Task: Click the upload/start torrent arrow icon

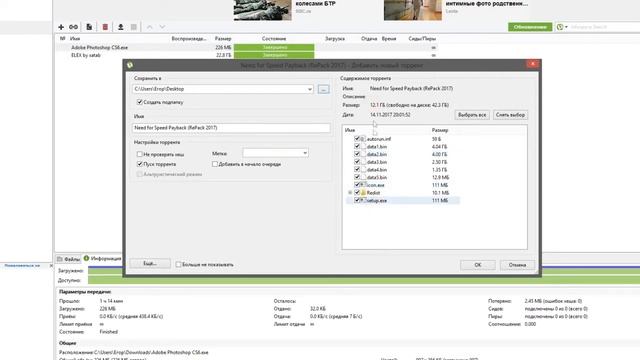Action: tap(120, 27)
